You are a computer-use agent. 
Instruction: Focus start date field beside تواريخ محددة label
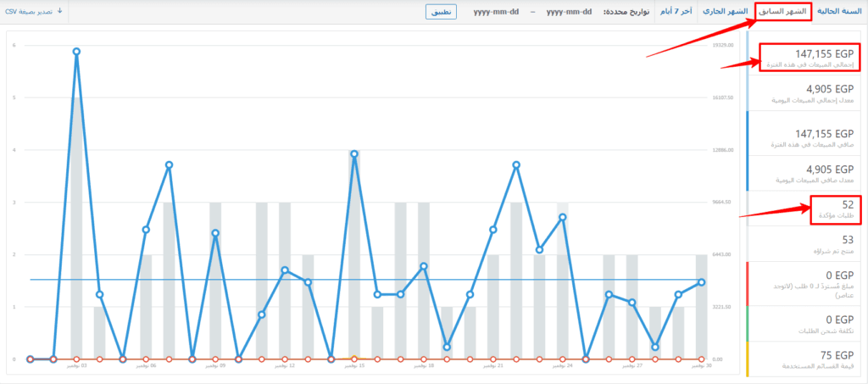pos(569,12)
